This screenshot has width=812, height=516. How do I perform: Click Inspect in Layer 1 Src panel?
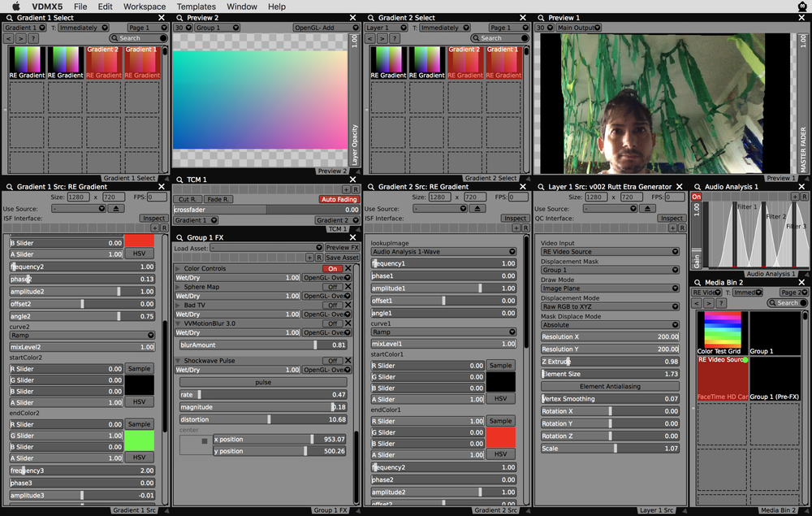pos(672,219)
